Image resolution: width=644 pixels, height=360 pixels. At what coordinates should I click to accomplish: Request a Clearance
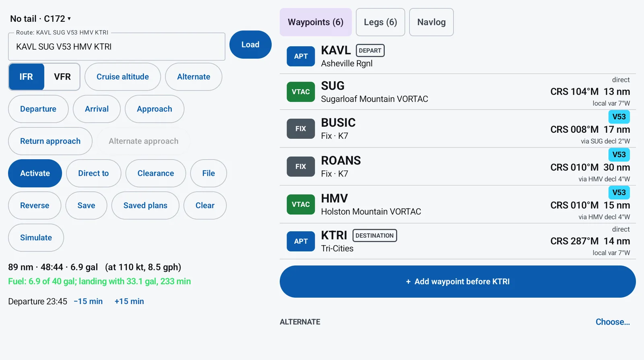pyautogui.click(x=156, y=173)
